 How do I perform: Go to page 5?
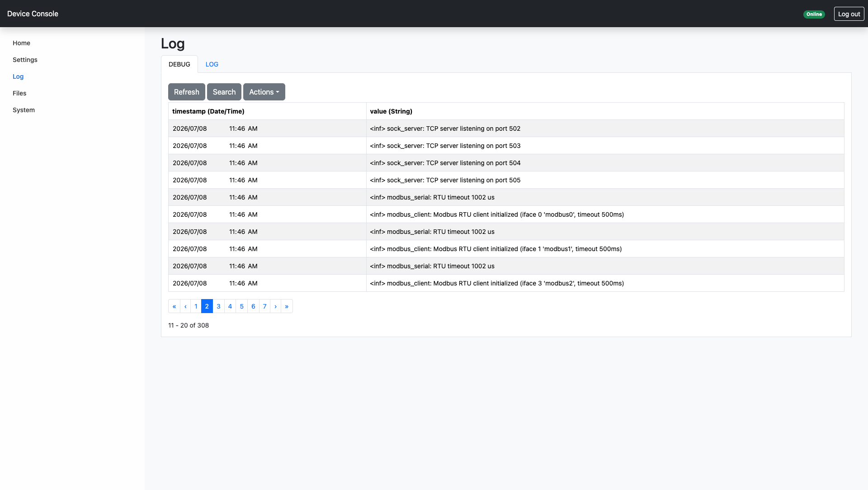[x=242, y=306]
